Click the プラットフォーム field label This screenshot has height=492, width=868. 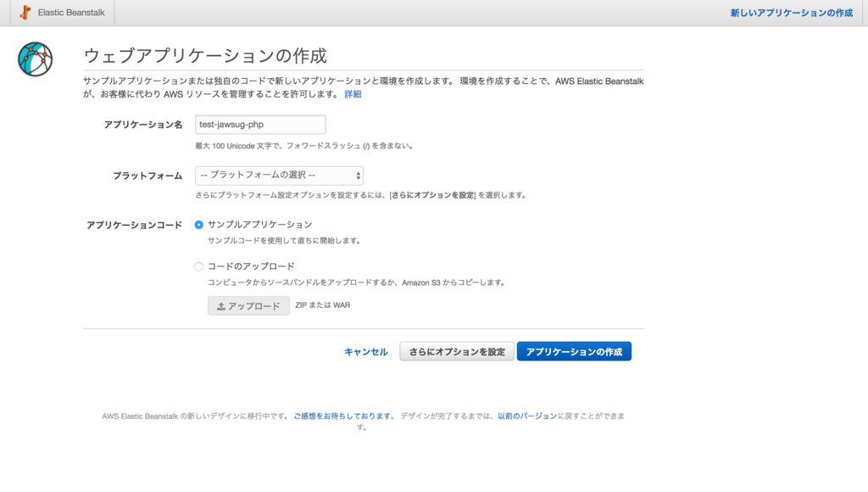[147, 176]
